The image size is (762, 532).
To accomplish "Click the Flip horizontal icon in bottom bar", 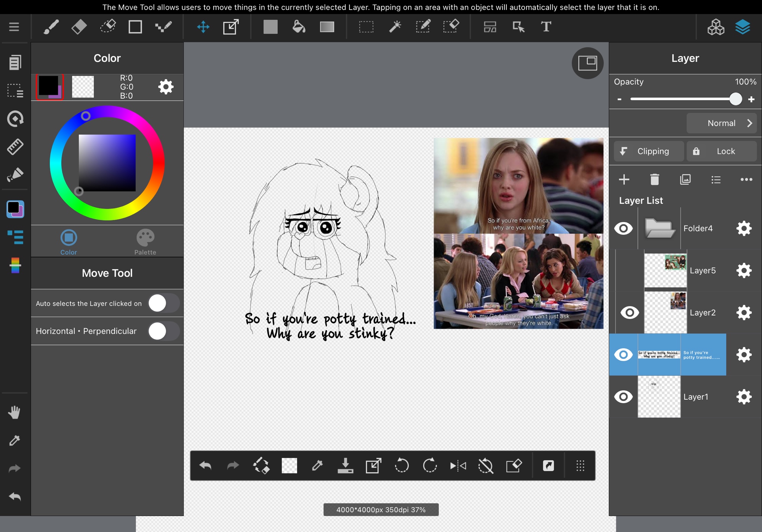I will [x=458, y=466].
